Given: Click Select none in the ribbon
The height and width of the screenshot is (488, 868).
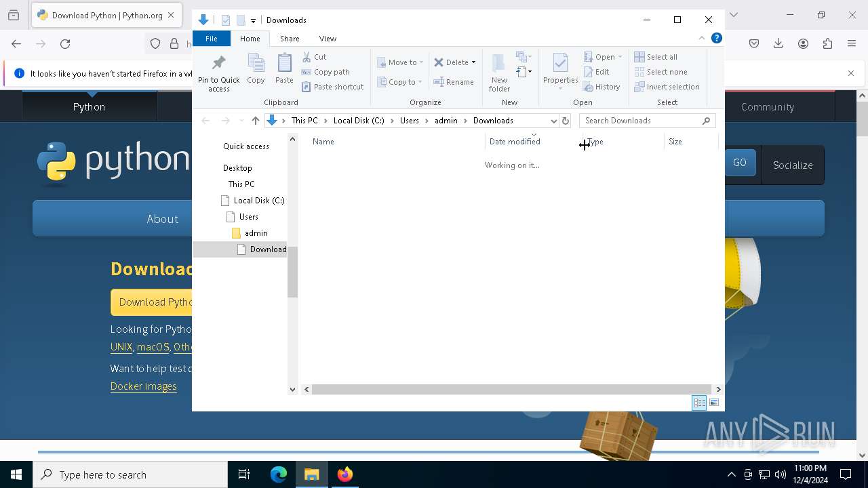Looking at the screenshot, I should pyautogui.click(x=660, y=72).
